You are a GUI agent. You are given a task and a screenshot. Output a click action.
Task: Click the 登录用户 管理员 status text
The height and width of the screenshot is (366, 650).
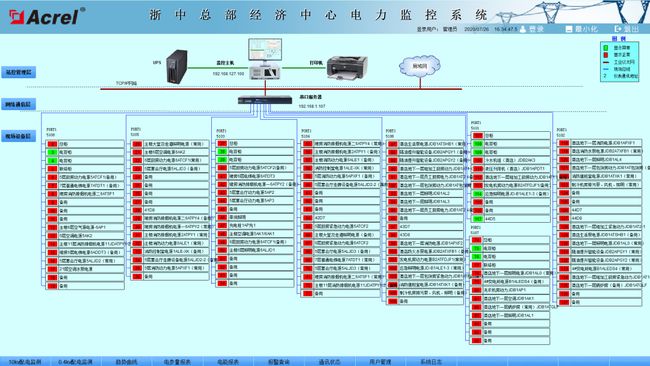point(437,29)
